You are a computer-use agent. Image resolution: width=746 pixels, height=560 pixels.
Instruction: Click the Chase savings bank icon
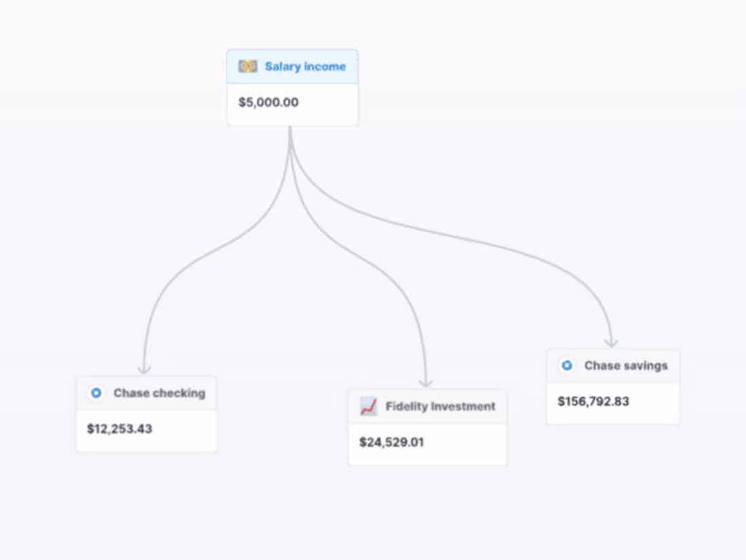click(x=566, y=366)
